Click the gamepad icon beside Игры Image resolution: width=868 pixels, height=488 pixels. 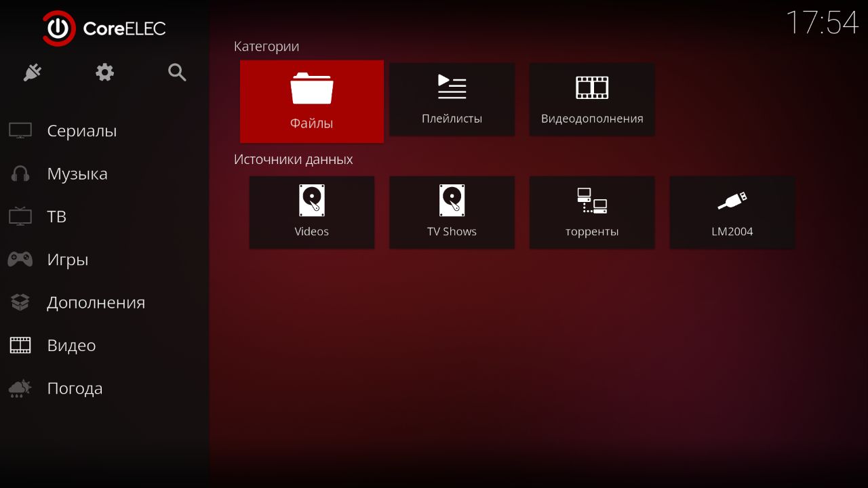[x=20, y=260]
